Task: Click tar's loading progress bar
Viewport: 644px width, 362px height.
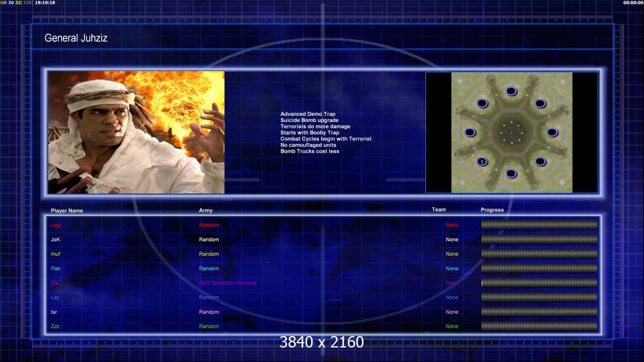Action: click(x=539, y=311)
